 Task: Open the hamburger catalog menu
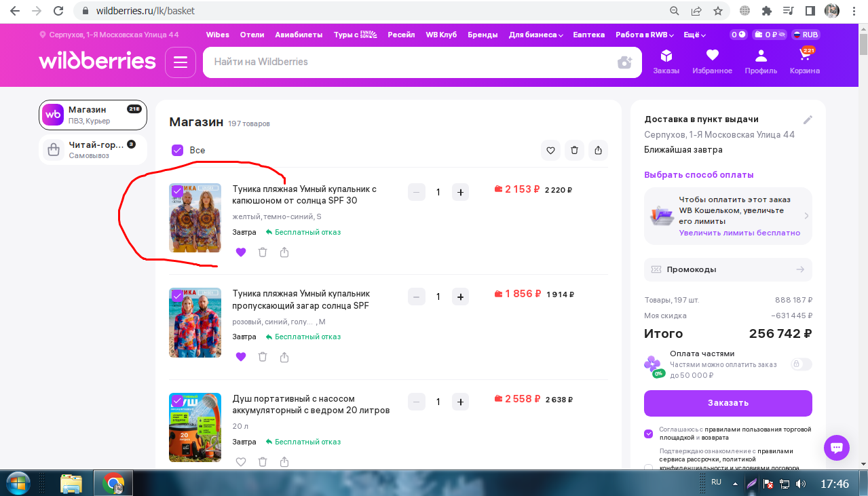[180, 62]
